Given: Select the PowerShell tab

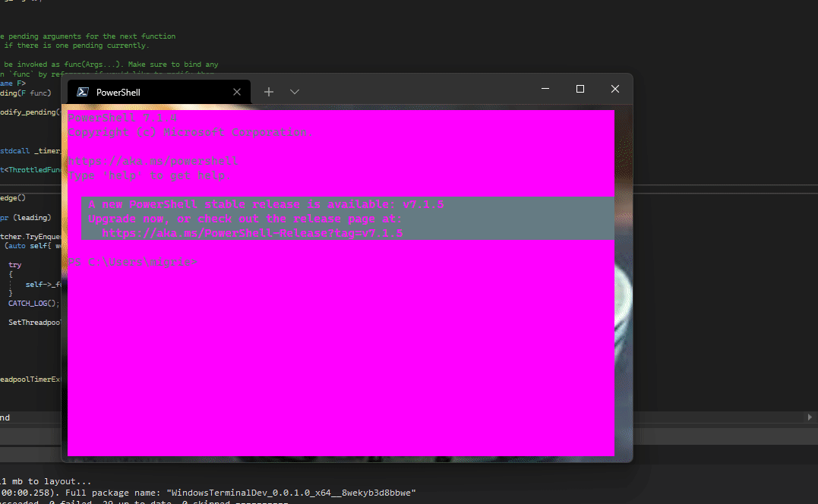Looking at the screenshot, I should pyautogui.click(x=159, y=93).
